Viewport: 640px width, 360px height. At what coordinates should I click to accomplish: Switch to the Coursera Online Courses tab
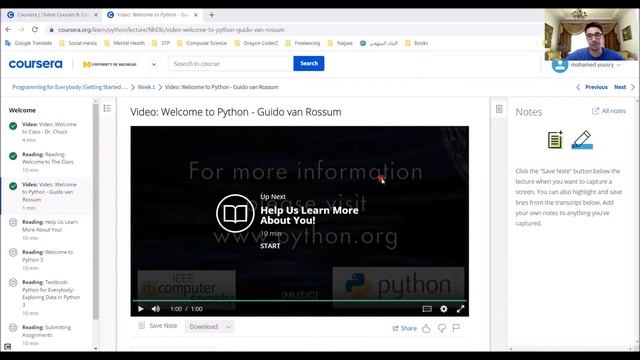tap(52, 15)
